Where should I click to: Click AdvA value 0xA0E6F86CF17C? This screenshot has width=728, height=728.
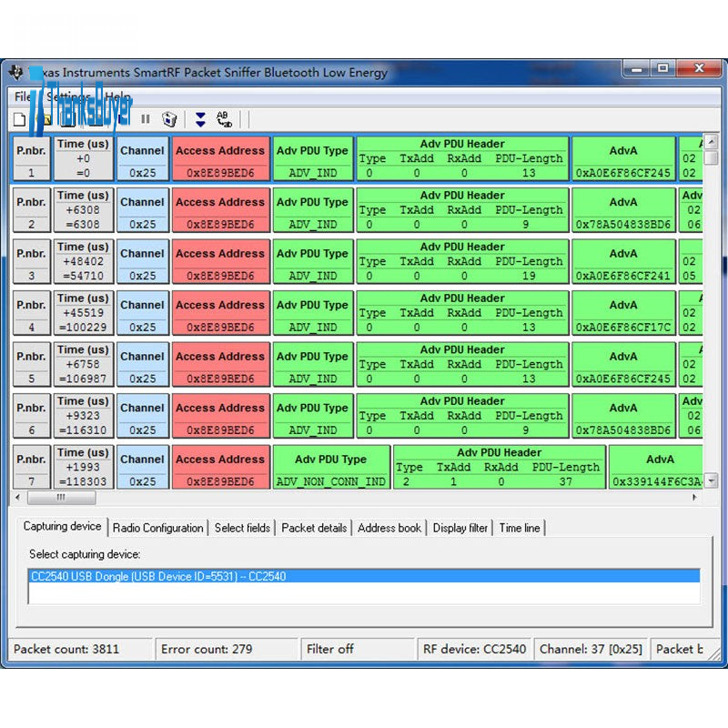[623, 328]
